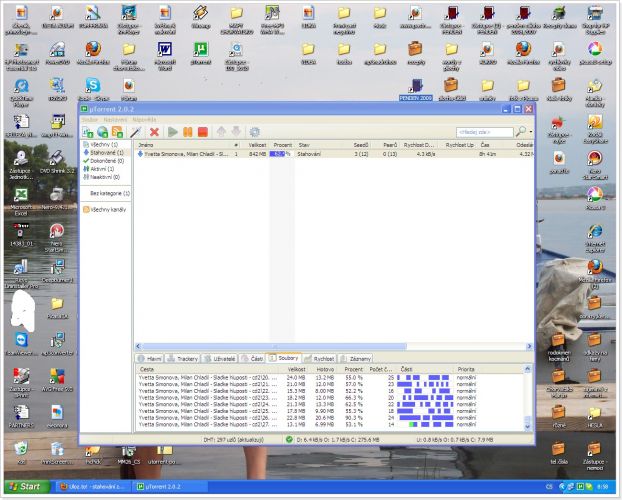622x500 pixels.
Task: Open the Skype desktop icon
Action: pos(93,90)
